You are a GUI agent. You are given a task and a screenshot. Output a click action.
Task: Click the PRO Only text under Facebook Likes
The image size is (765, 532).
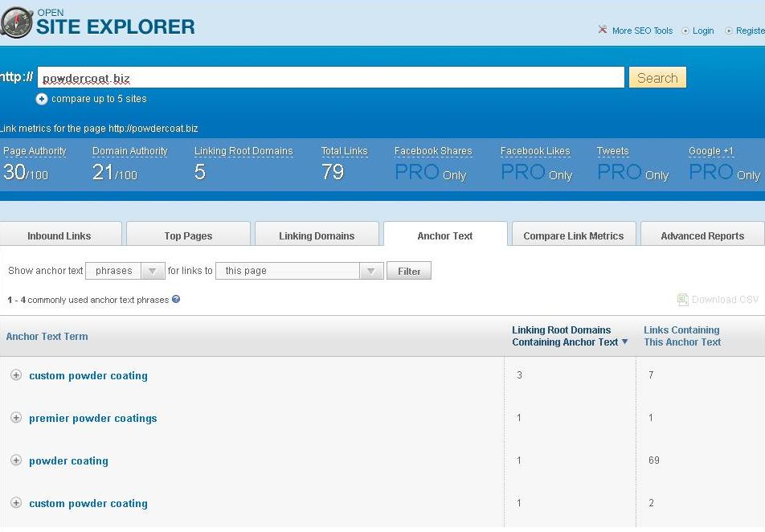[x=537, y=172]
